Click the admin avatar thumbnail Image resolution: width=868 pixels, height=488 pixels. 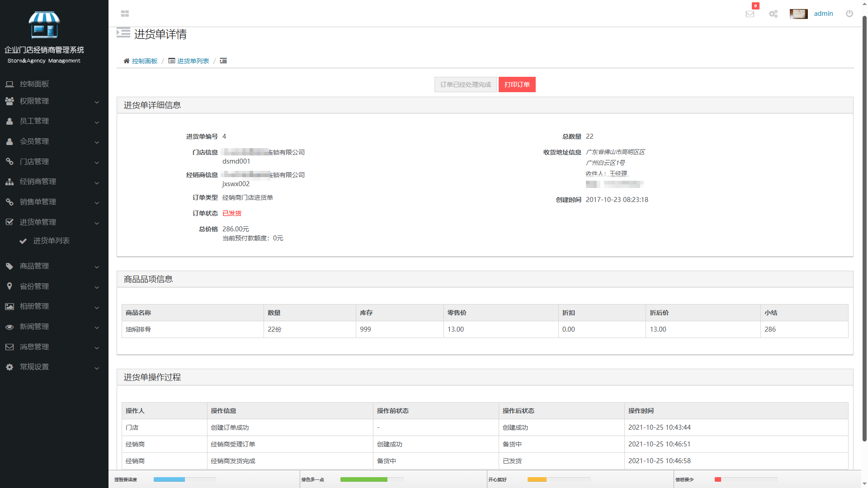pos(798,14)
